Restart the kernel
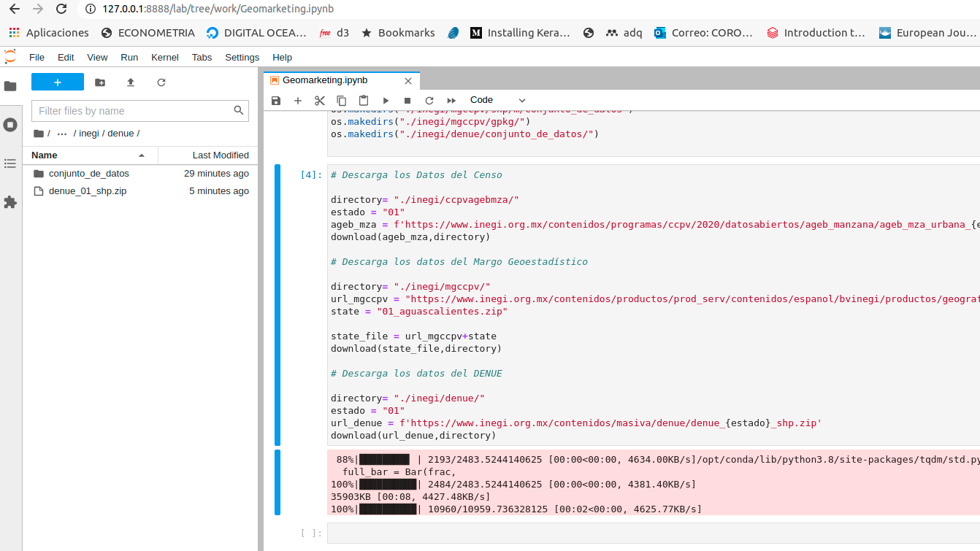Image resolution: width=980 pixels, height=551 pixels. [429, 100]
